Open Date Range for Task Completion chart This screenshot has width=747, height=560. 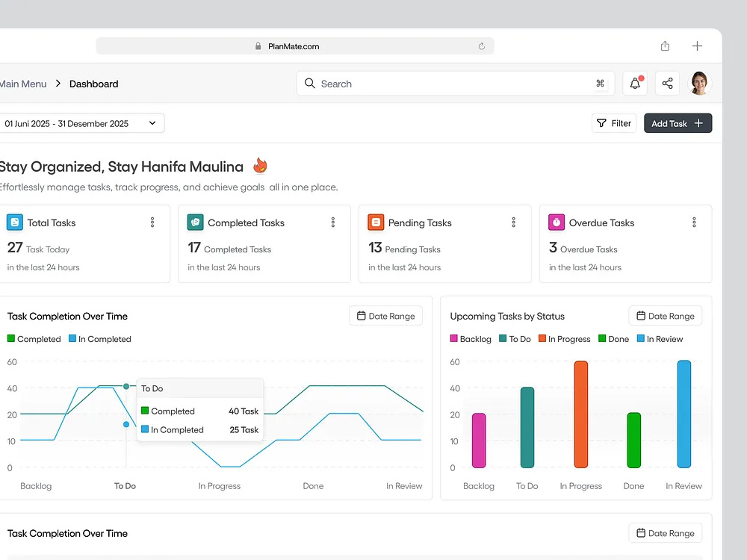pyautogui.click(x=386, y=316)
